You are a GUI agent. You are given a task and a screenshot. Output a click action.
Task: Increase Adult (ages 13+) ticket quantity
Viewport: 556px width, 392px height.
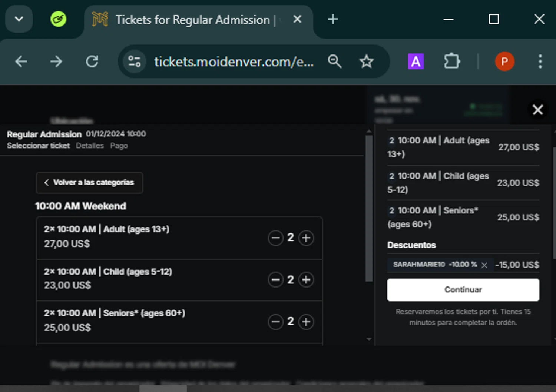tap(306, 238)
